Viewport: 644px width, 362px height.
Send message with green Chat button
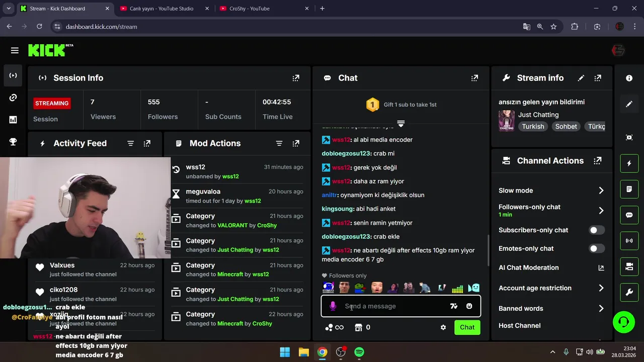point(467,327)
